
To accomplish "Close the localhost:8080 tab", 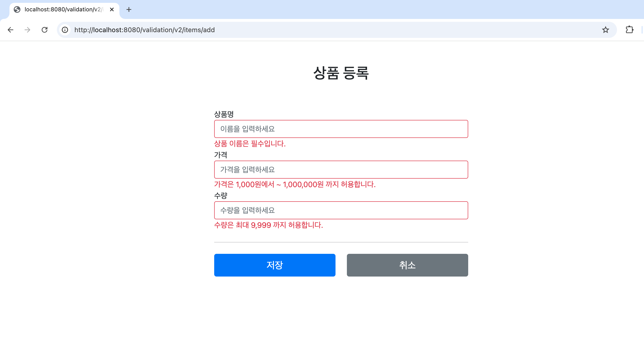I will click(x=112, y=9).
